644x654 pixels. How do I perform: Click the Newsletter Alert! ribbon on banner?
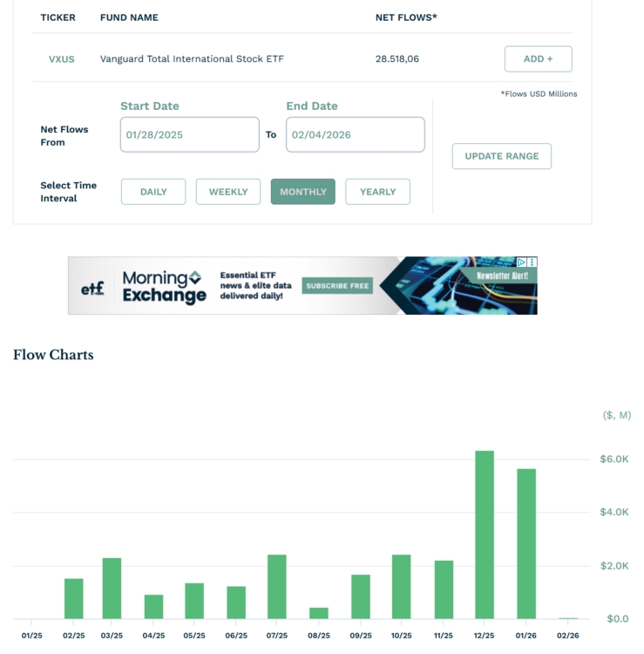(502, 276)
